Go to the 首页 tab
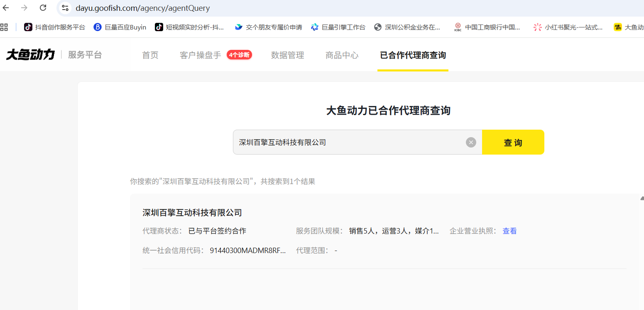Image resolution: width=644 pixels, height=310 pixels. pos(150,55)
